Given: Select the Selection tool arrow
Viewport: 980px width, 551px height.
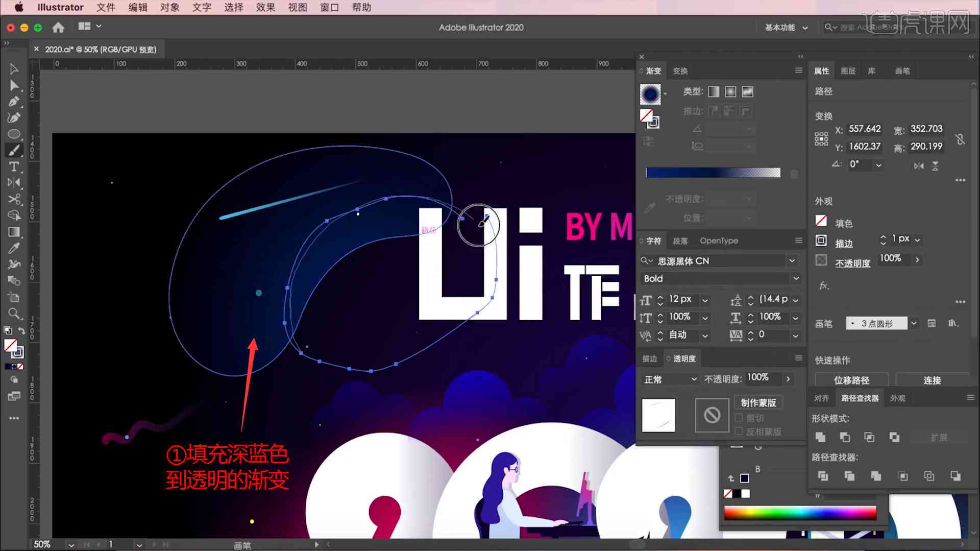Looking at the screenshot, I should click(x=14, y=69).
